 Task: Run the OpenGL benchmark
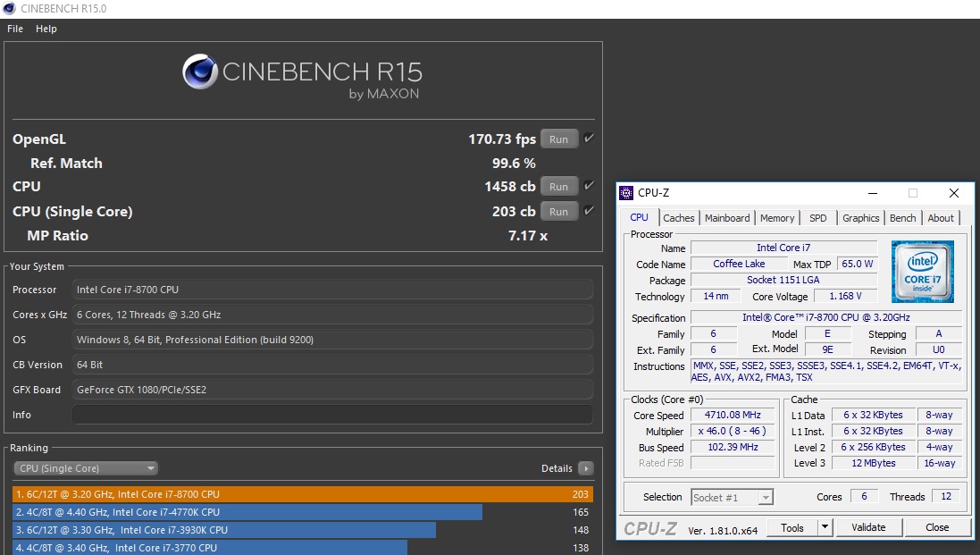(558, 139)
